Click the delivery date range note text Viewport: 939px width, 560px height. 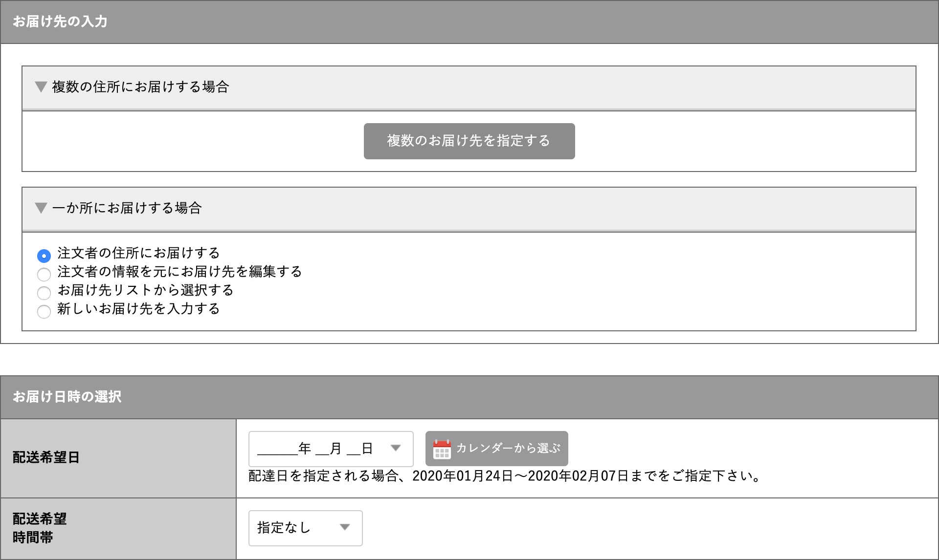point(504,476)
